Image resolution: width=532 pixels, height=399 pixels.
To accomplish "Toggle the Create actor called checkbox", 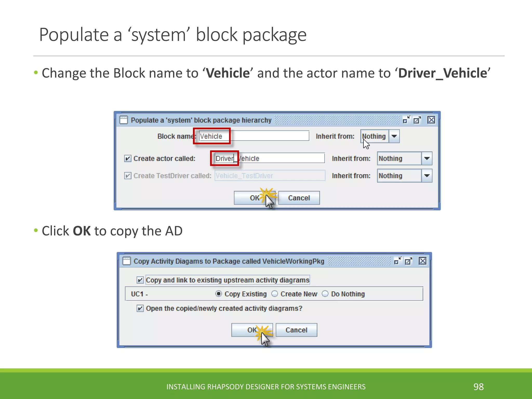I will click(128, 158).
